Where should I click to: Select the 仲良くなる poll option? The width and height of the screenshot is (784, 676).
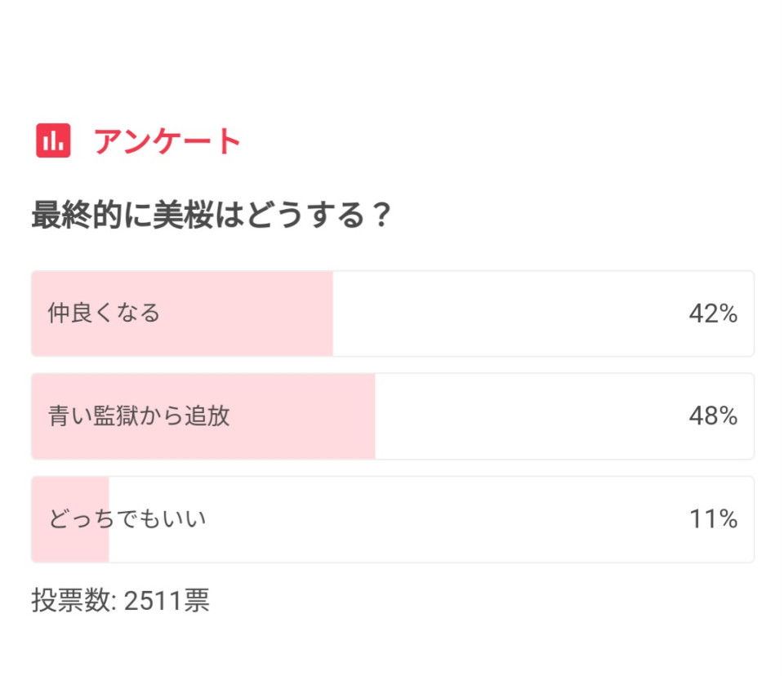click(x=393, y=314)
